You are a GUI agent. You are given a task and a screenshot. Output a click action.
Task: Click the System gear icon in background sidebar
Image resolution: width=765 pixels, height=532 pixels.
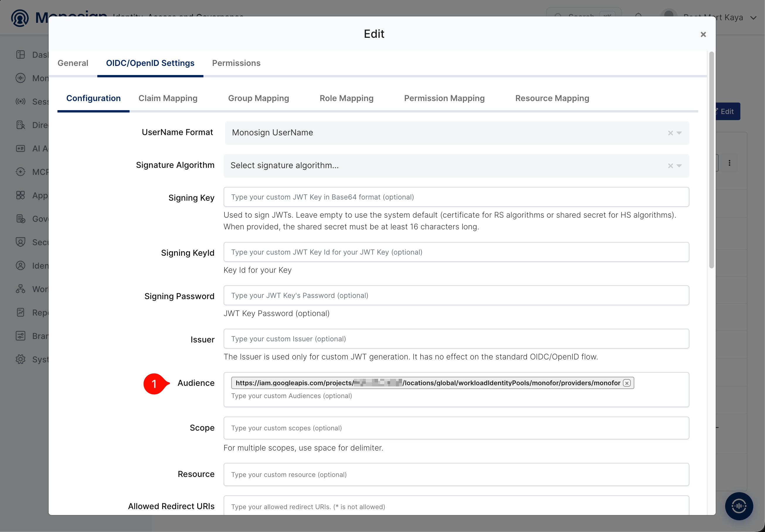(21, 359)
